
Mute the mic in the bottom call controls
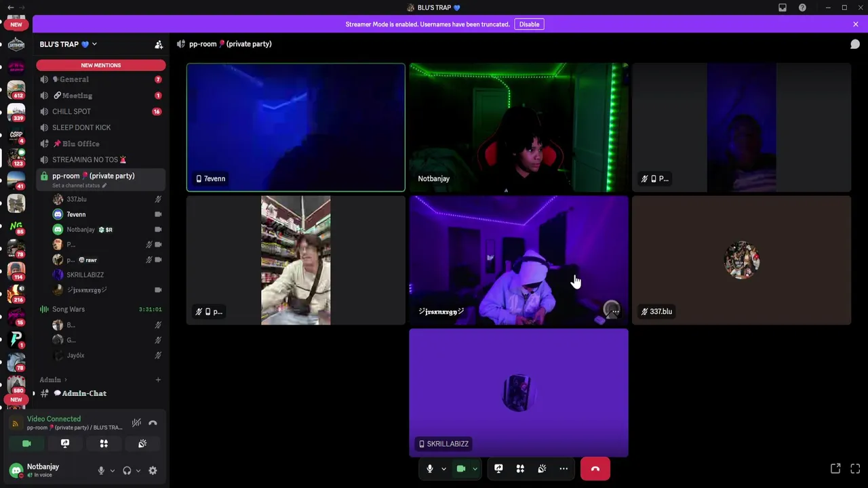[430, 468]
